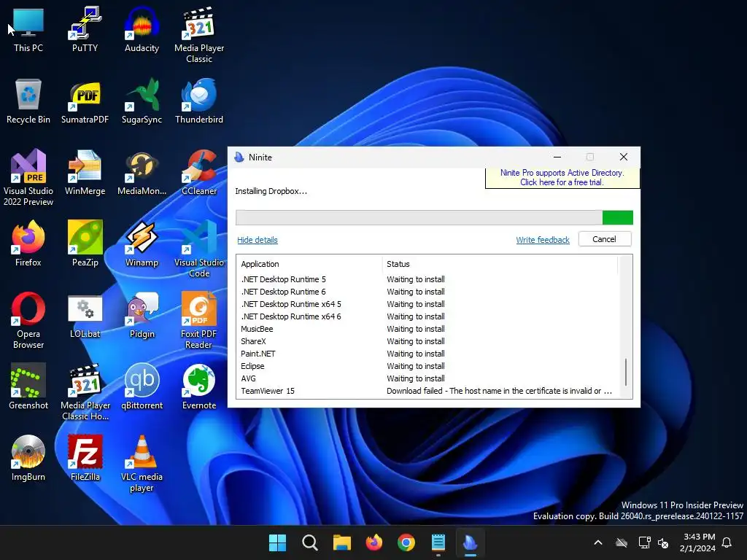This screenshot has width=747, height=560.
Task: Open the clock and date flyout
Action: pyautogui.click(x=698, y=542)
